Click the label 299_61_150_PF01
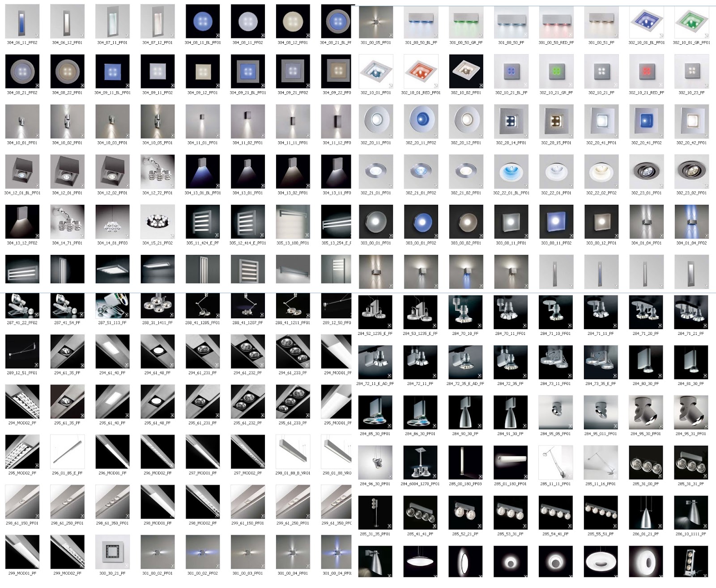The height and width of the screenshot is (588, 716). tap(248, 523)
